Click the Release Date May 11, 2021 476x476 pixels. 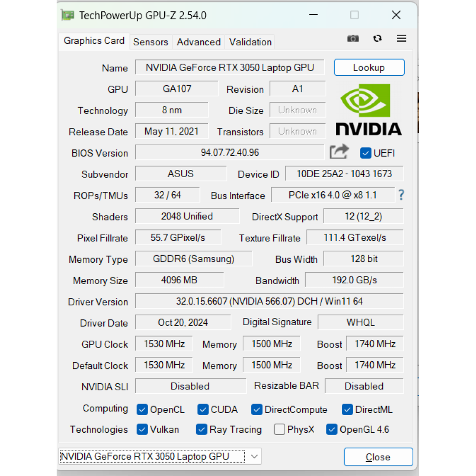tap(172, 131)
